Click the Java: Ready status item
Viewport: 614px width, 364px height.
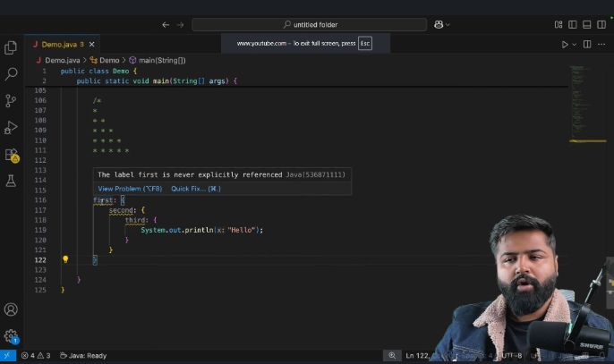83,355
